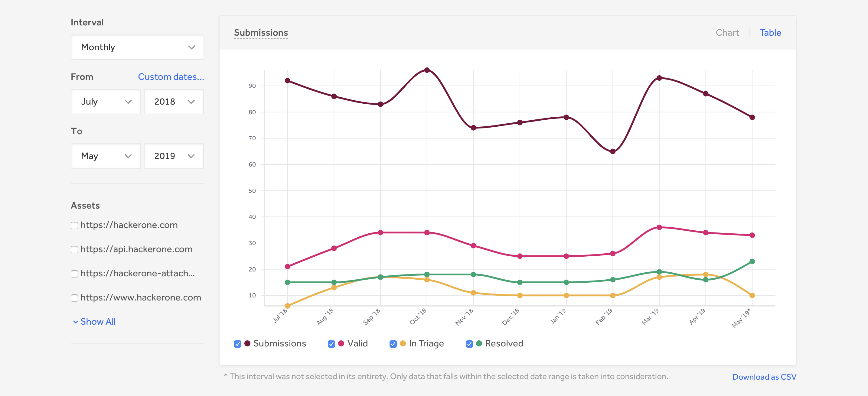Click Download as CSV link

(764, 377)
